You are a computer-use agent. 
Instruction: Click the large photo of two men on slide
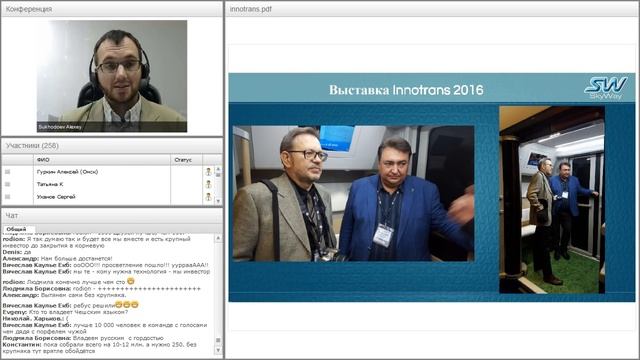tap(353, 193)
